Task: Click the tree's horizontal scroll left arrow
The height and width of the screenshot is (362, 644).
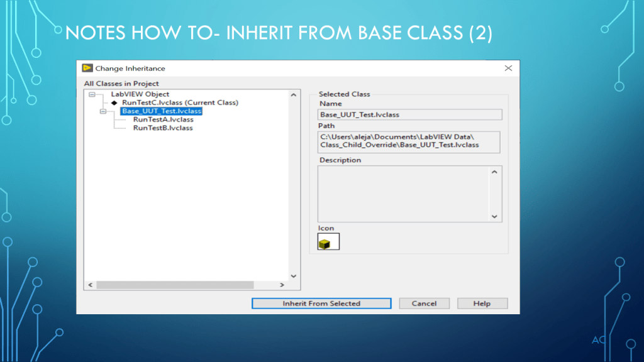Action: pyautogui.click(x=90, y=285)
